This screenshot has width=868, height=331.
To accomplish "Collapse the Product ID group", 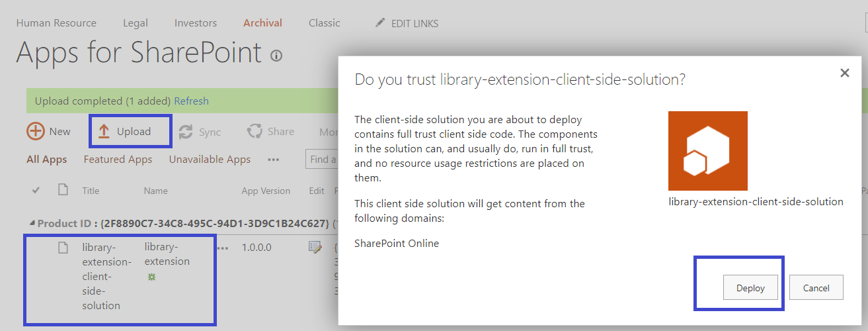I will point(31,224).
